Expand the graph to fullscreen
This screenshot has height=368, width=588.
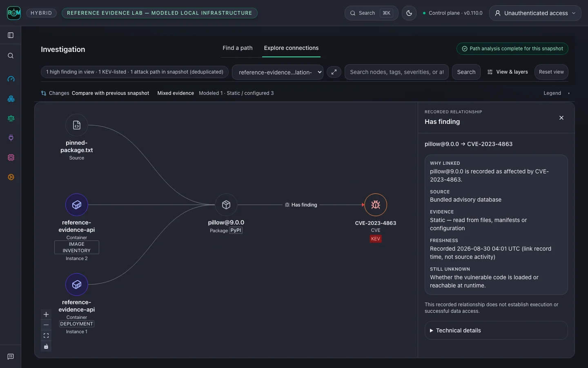(x=334, y=72)
